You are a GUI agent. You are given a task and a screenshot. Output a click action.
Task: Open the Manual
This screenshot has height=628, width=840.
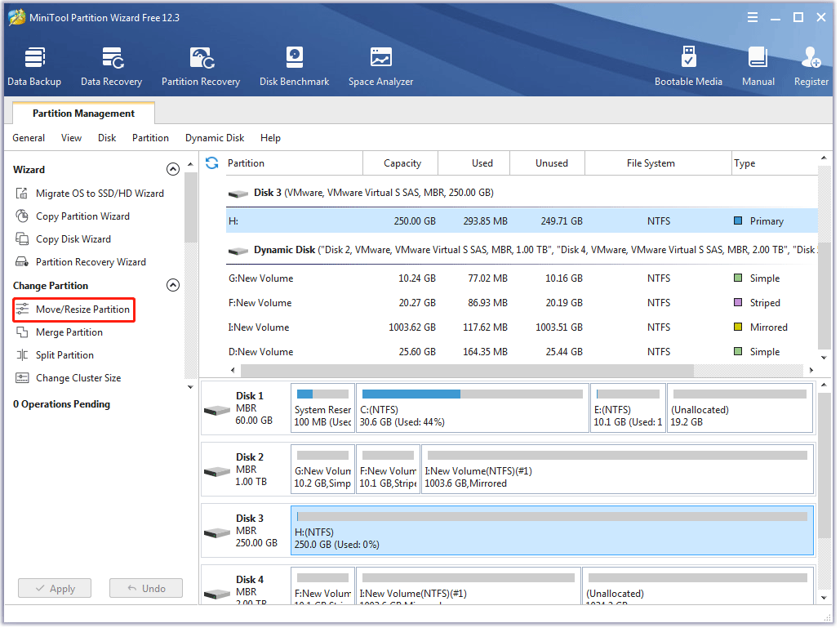pyautogui.click(x=758, y=66)
